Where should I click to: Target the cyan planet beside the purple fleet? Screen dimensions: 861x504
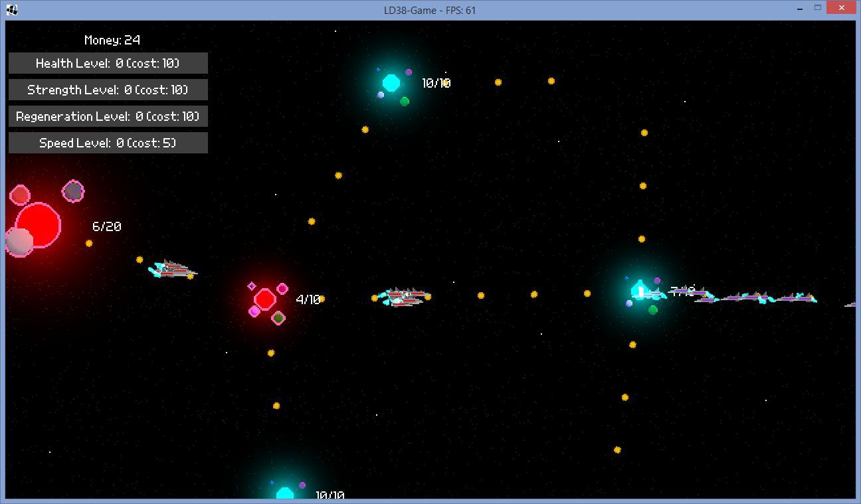640,290
